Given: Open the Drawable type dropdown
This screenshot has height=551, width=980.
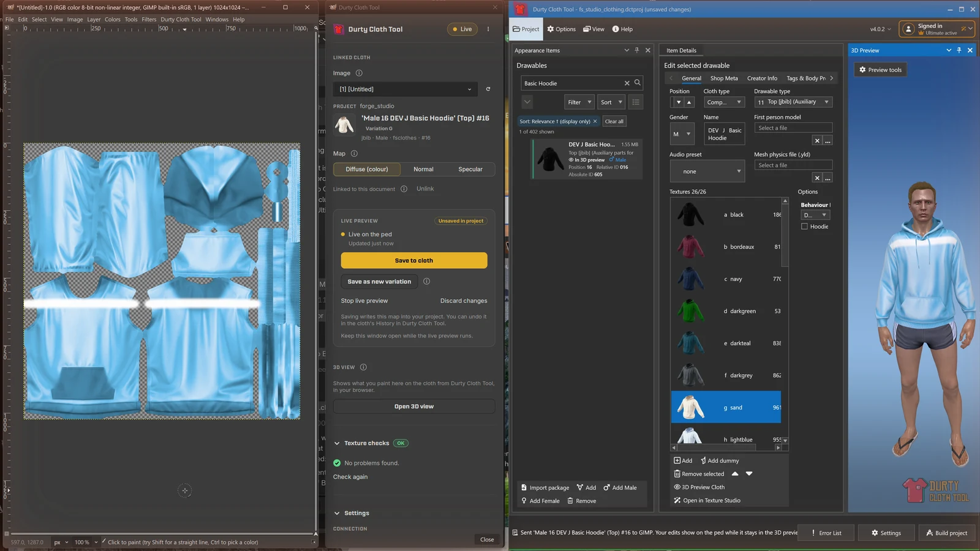Looking at the screenshot, I should click(x=793, y=102).
